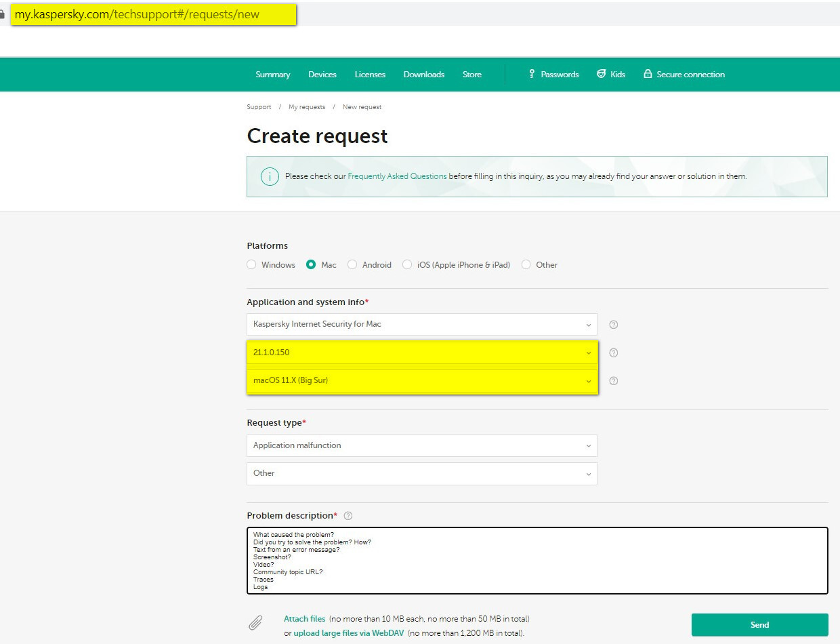The image size is (840, 644).
Task: Click the Kids face icon
Action: 601,74
